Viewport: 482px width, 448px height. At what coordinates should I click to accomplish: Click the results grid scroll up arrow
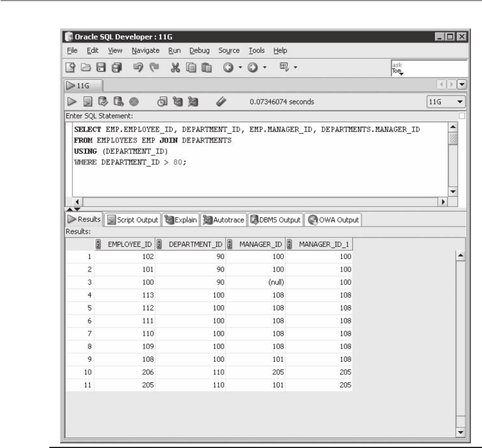(x=460, y=255)
